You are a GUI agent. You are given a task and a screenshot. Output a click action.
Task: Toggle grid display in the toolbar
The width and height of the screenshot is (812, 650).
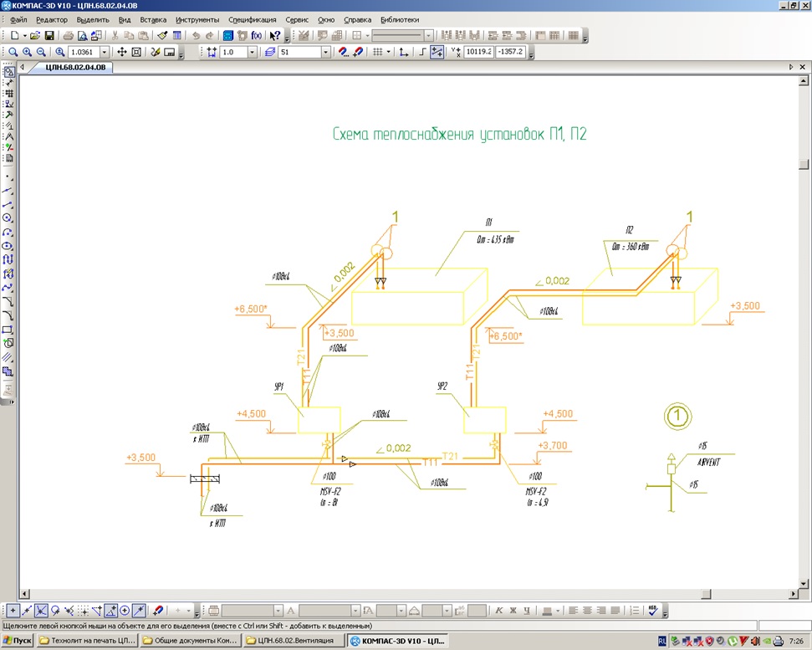point(377,53)
